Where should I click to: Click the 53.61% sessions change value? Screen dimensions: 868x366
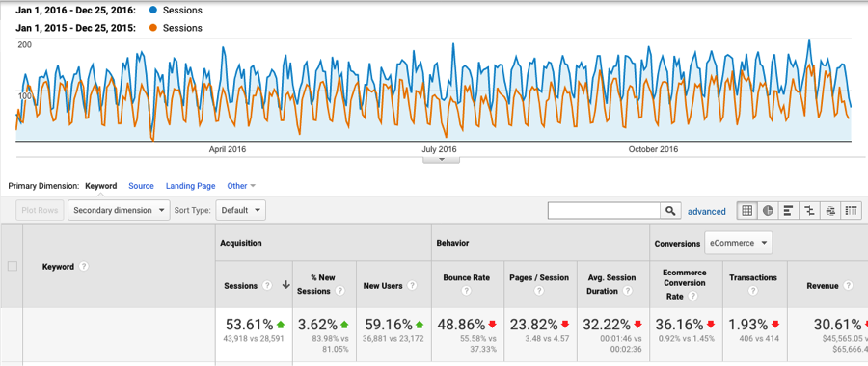tap(249, 324)
